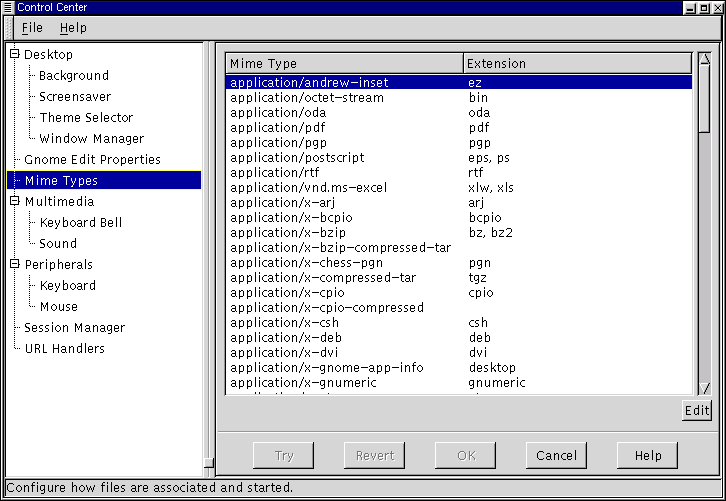Viewport: 726px width, 501px height.
Task: Open the Keyboard Bell settings
Action: 81,222
